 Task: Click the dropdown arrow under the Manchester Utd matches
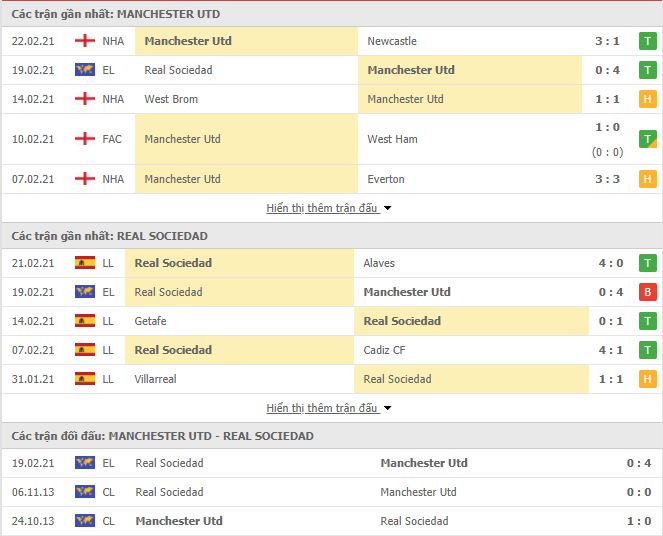tap(387, 208)
